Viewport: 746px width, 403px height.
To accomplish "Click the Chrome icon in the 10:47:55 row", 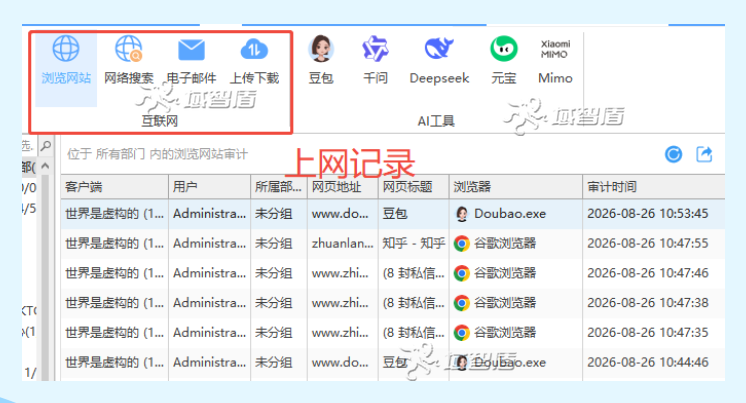I will tap(461, 244).
